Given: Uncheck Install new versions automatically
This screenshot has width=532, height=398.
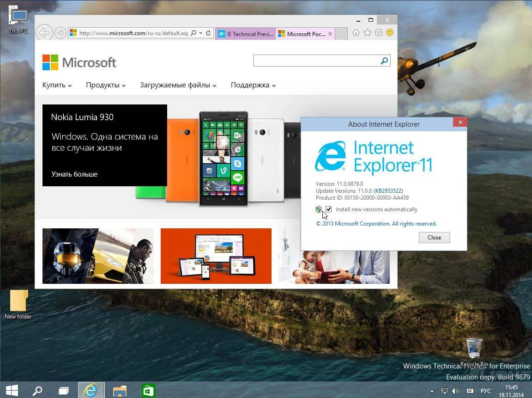Looking at the screenshot, I should click(328, 209).
